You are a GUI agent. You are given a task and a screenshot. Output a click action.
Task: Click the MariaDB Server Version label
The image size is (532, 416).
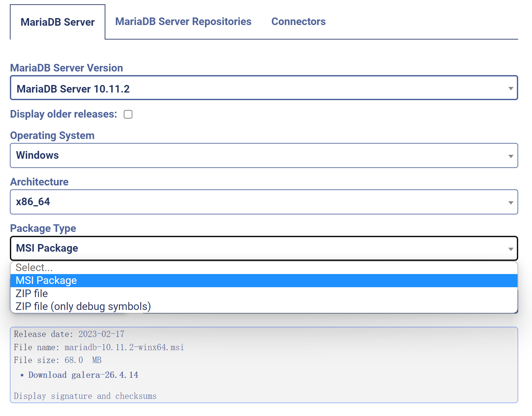pyautogui.click(x=66, y=68)
